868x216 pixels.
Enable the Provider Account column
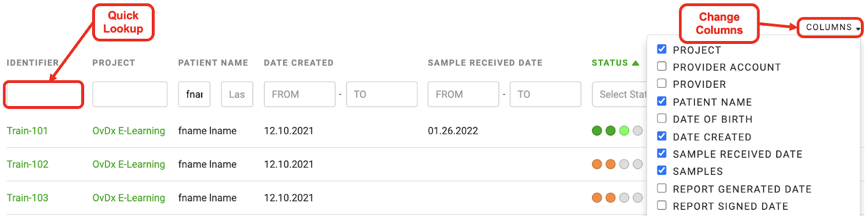(x=661, y=66)
